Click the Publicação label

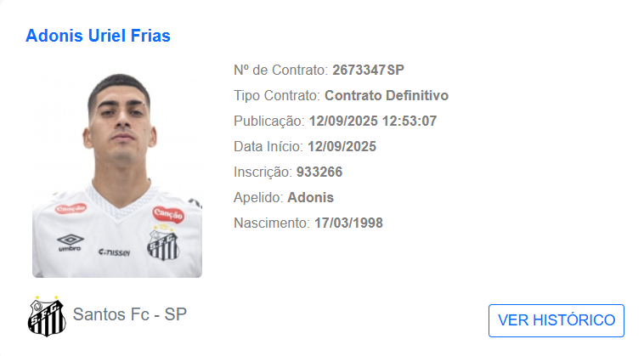pos(269,121)
